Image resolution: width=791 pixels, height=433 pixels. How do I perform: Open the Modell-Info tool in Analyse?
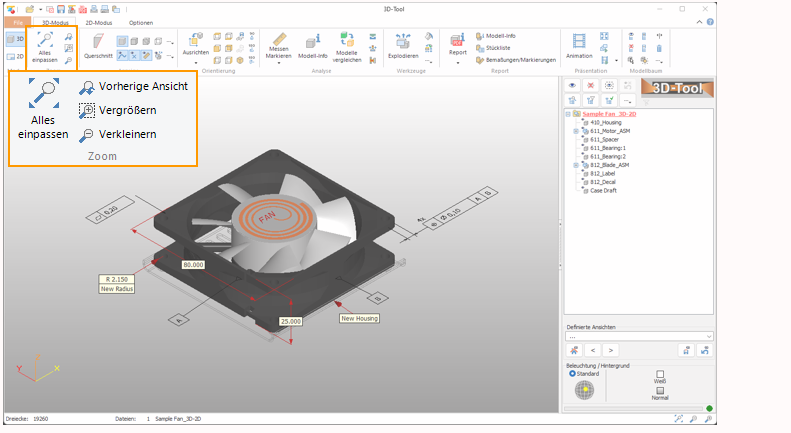pos(313,44)
